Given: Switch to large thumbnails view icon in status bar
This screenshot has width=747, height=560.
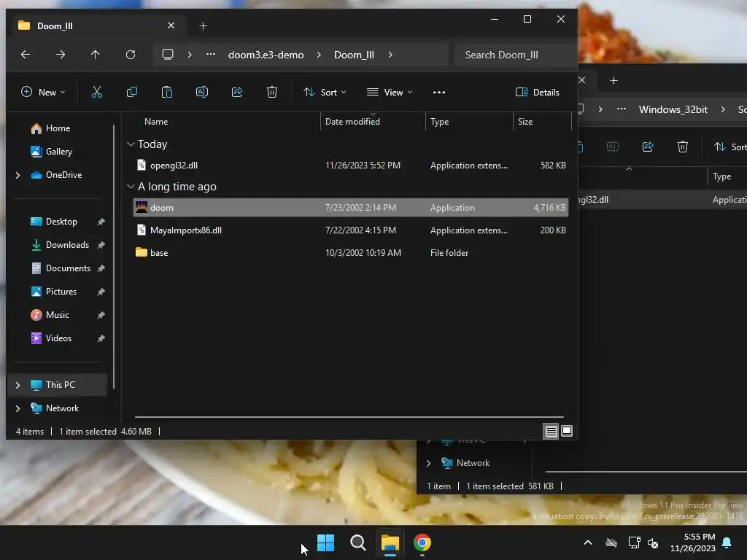Looking at the screenshot, I should tap(566, 432).
